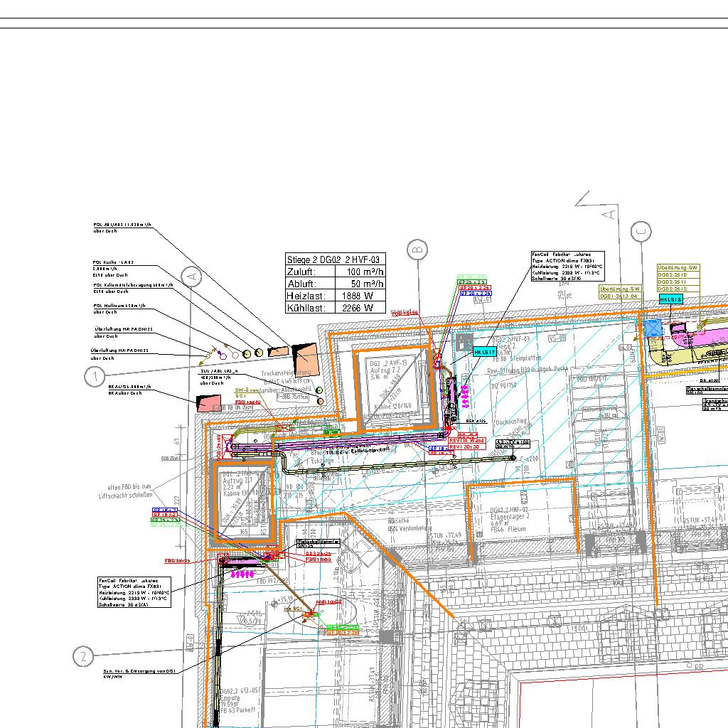Select the cyan HKLS18 tag
The image size is (728, 728).
pyautogui.click(x=670, y=300)
